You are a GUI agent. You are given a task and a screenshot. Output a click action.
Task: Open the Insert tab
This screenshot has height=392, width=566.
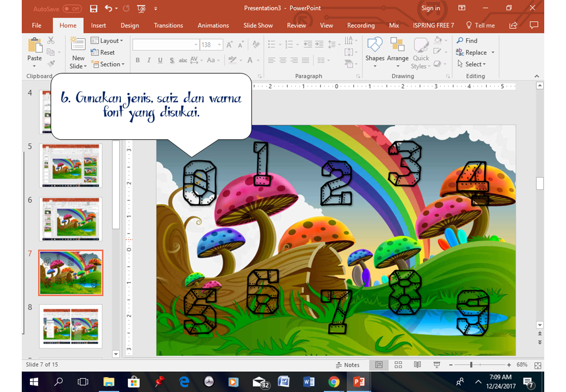tap(98, 25)
